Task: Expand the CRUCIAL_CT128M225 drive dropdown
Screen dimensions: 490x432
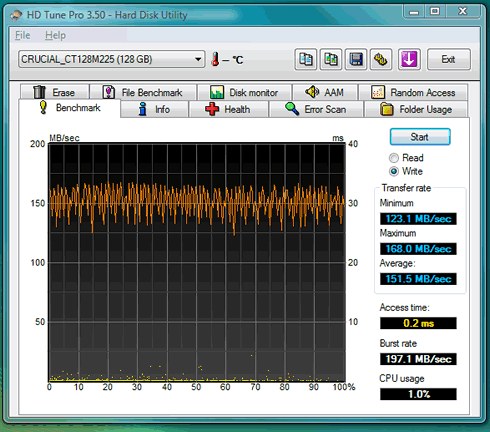Action: click(x=111, y=59)
